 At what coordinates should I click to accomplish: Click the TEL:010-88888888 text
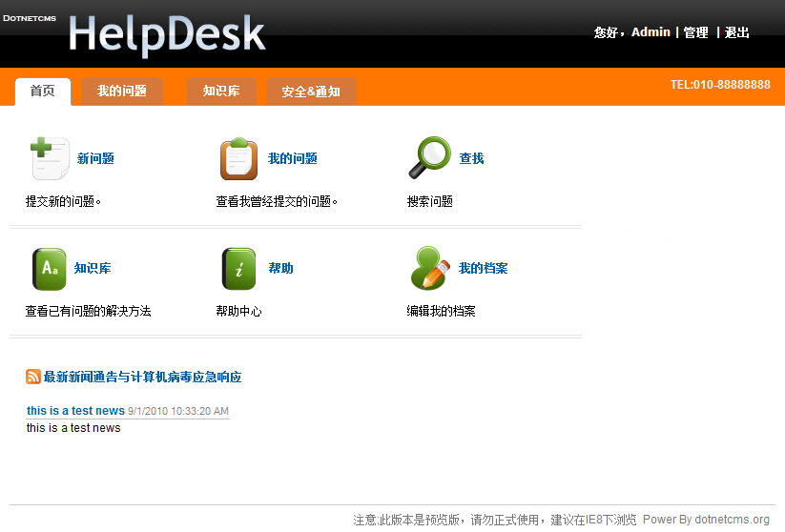(x=720, y=85)
